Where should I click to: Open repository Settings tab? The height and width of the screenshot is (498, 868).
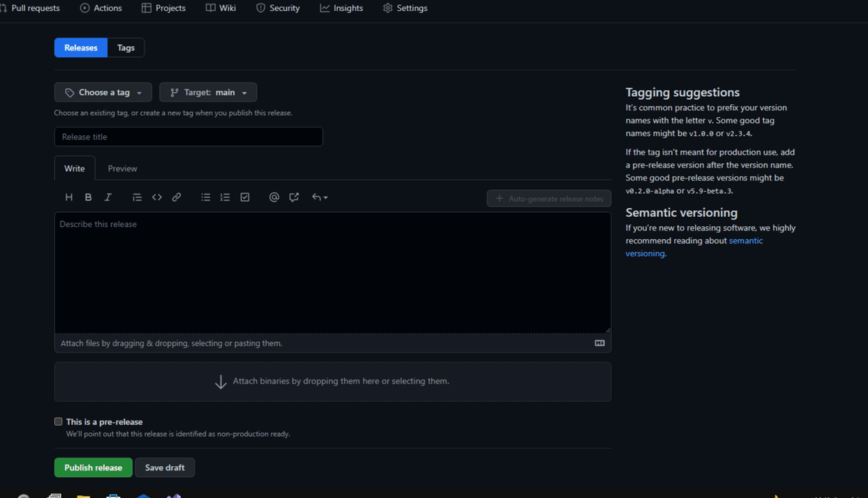tap(405, 8)
